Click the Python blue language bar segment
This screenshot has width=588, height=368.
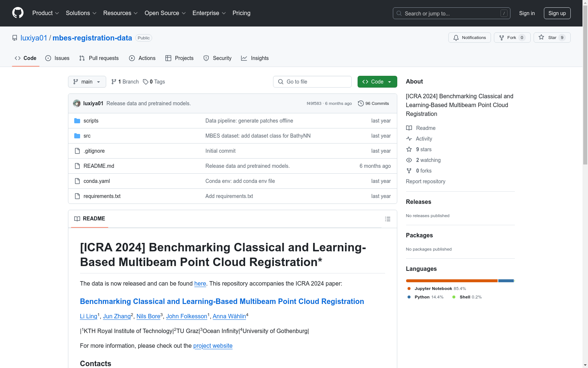click(x=506, y=281)
